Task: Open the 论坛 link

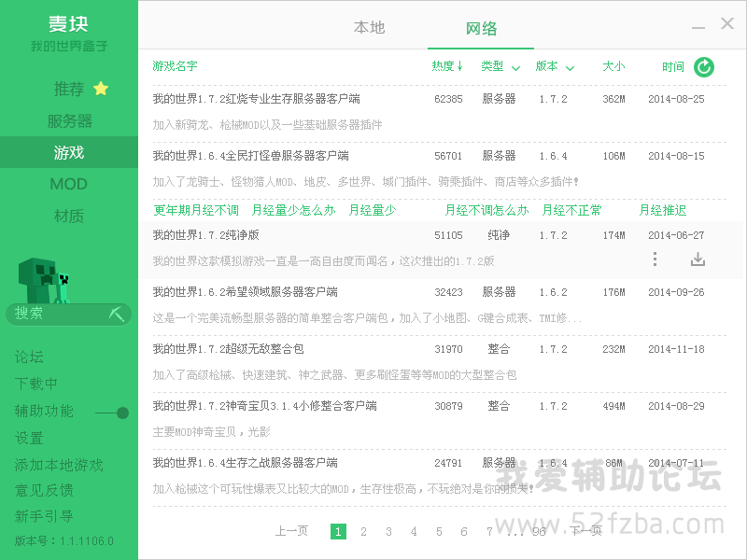Action: coord(29,357)
